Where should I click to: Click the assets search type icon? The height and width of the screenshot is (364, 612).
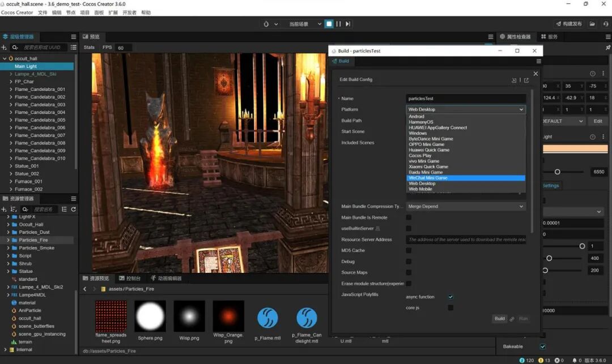pyautogui.click(x=25, y=209)
